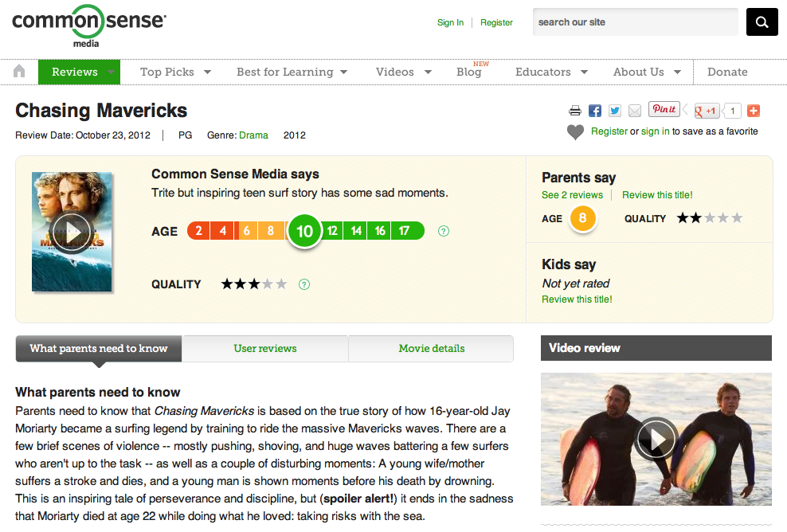
Task: Email this review via envelope icon
Action: tap(635, 111)
